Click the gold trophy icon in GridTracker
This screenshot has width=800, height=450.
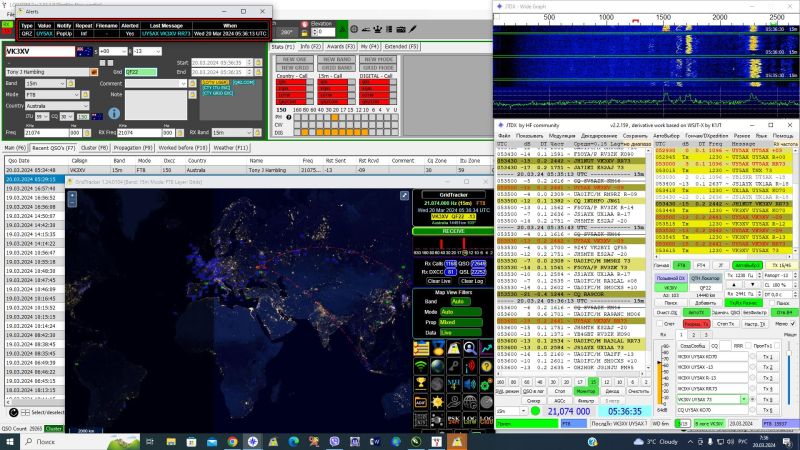pos(421,384)
